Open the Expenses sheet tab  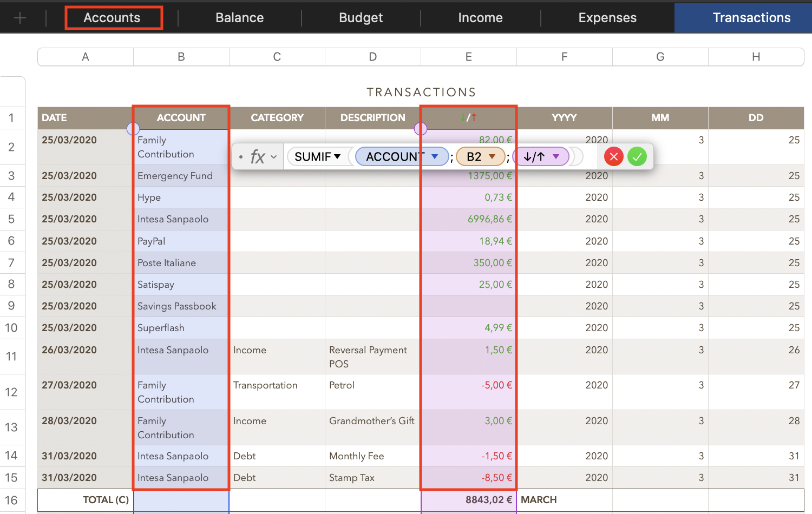click(607, 18)
